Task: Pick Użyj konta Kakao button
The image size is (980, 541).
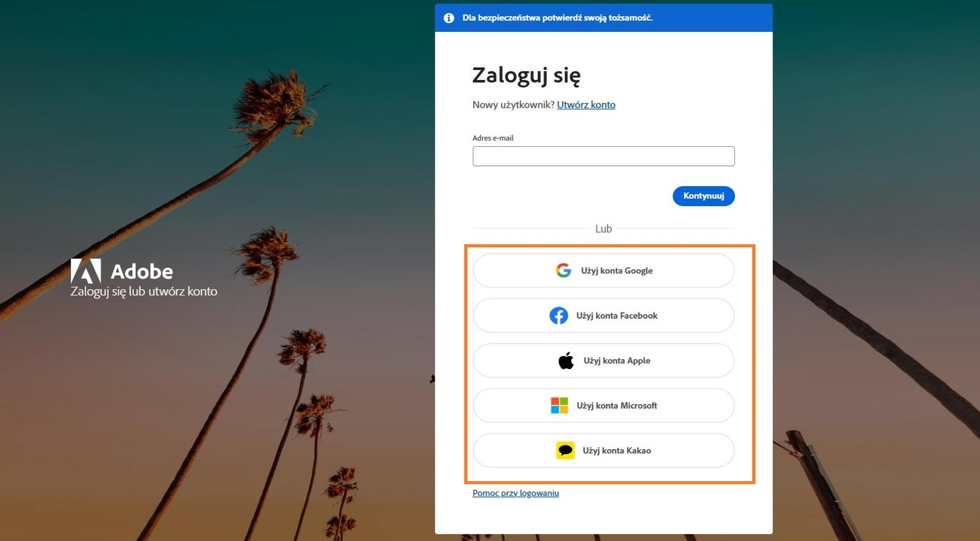Action: pos(603,450)
